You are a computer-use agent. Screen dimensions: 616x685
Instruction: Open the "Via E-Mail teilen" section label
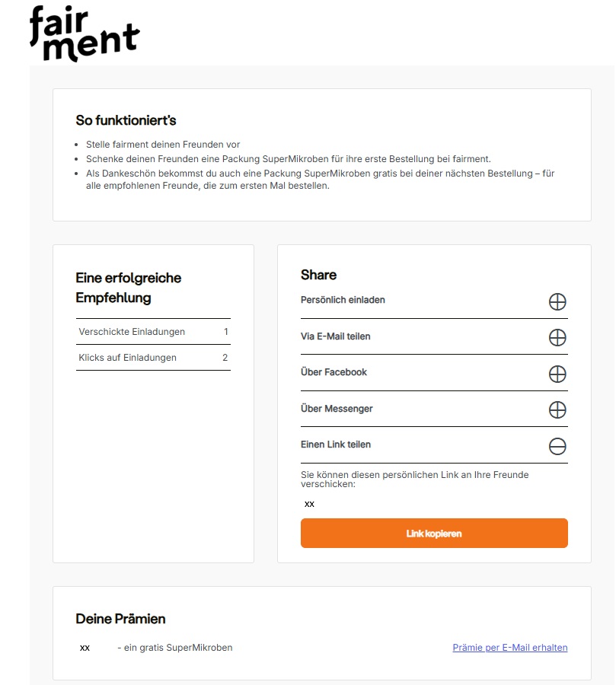pos(336,336)
